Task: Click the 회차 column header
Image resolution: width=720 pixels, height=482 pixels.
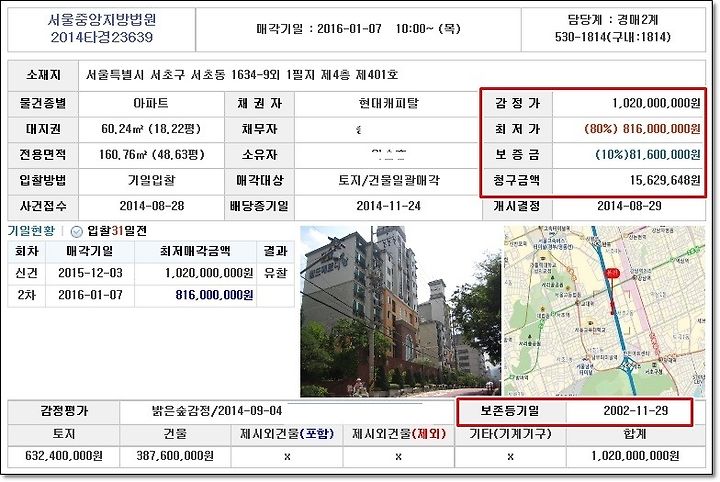Action: pyautogui.click(x=27, y=251)
